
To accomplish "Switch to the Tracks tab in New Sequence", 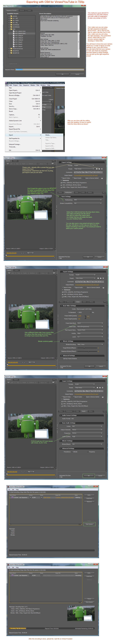I will tap(29, 10).
